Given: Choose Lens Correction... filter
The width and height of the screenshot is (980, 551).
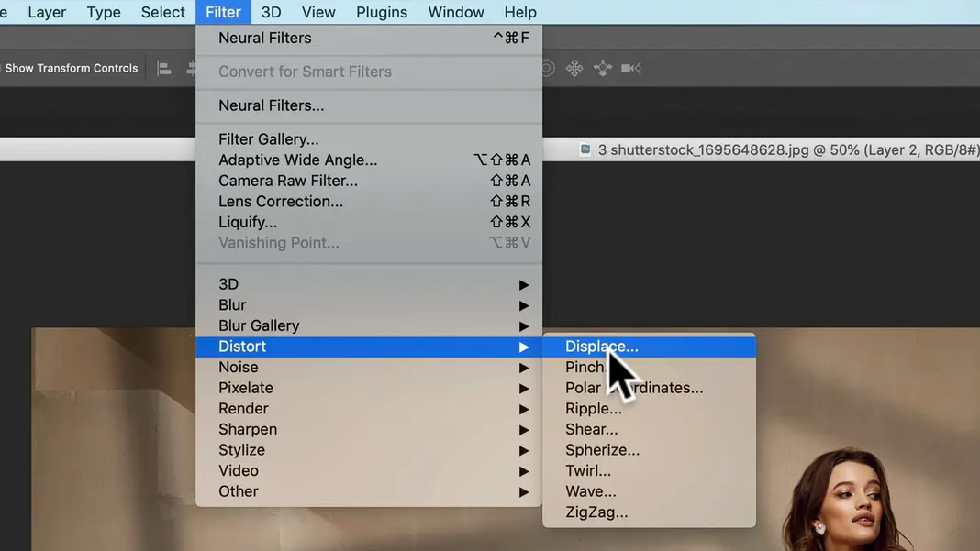Looking at the screenshot, I should 369,201.
